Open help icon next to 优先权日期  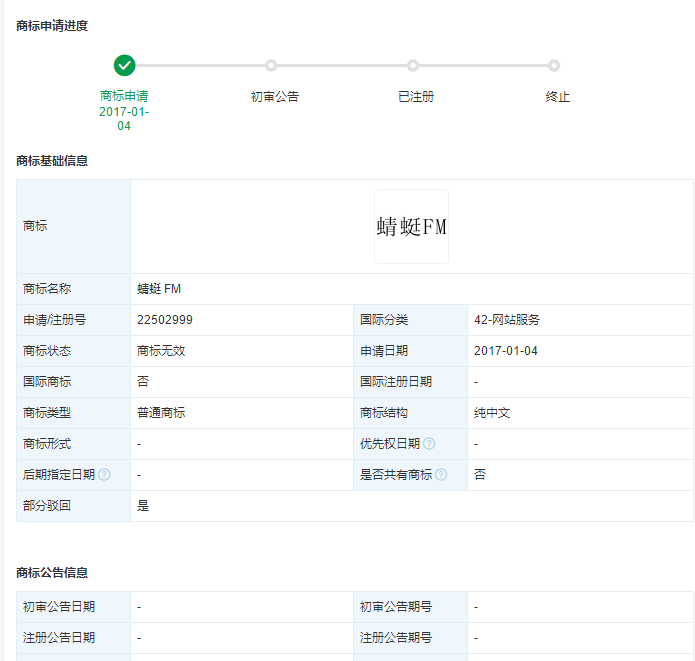tap(429, 443)
